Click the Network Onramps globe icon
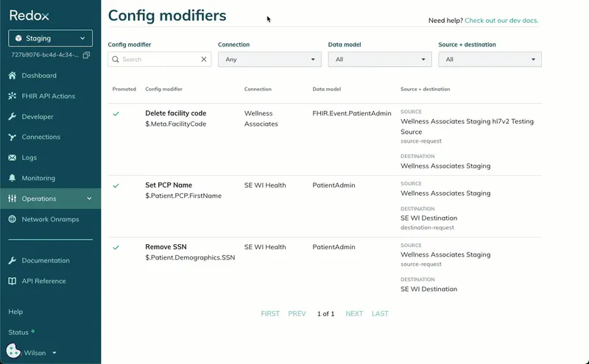The image size is (589, 364). pyautogui.click(x=13, y=219)
